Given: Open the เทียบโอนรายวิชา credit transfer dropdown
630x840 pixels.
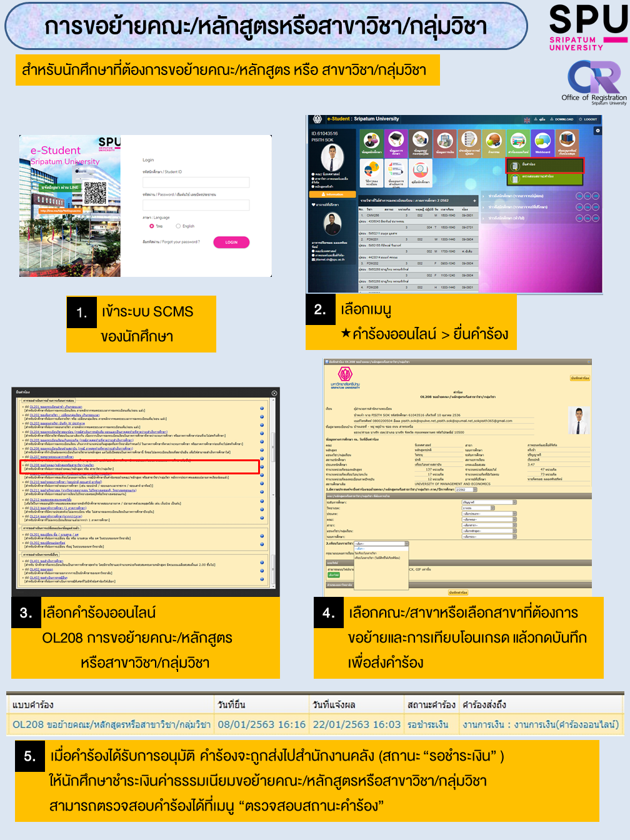Looking at the screenshot, I should [x=381, y=544].
